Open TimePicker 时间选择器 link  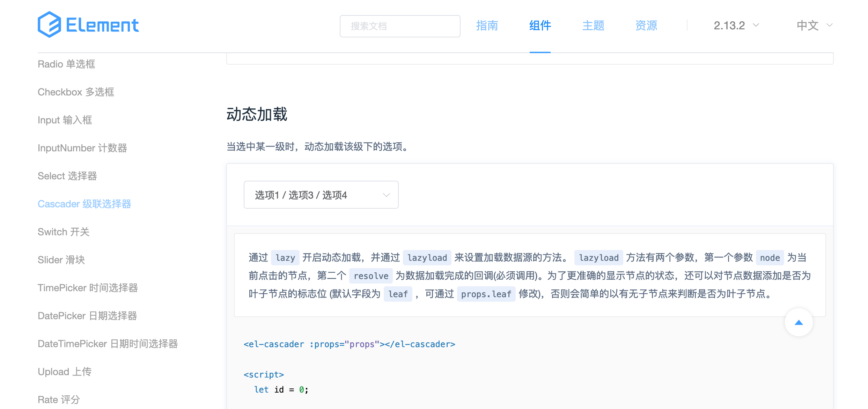(x=88, y=288)
